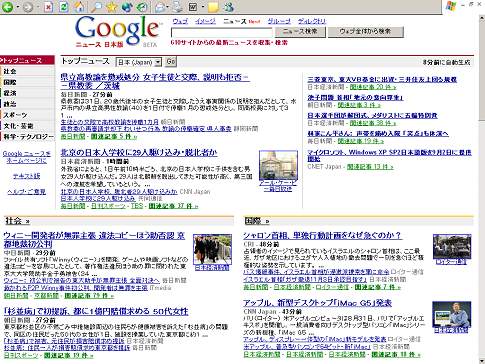Click the Mail envelope toolbar icon
This screenshot has width=485, height=364.
160,7
